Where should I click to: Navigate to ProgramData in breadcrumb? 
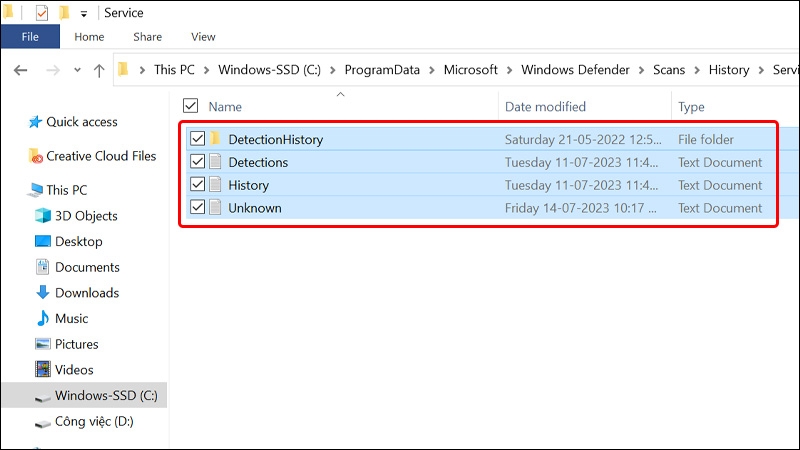tap(382, 70)
